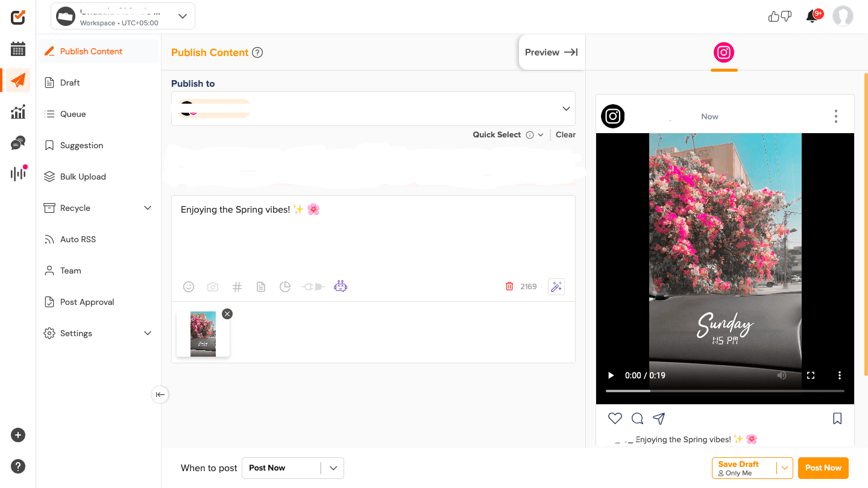Remove the attached flower image thumbnail
The image size is (868, 488).
coord(227,314)
